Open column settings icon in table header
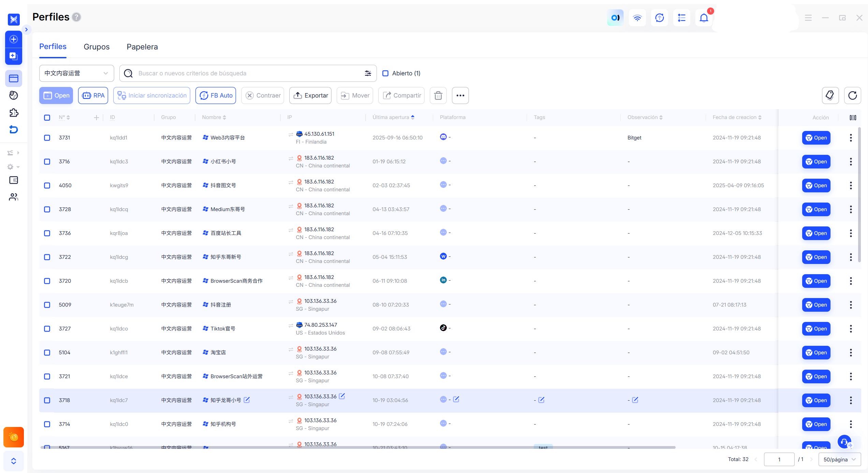 click(853, 117)
